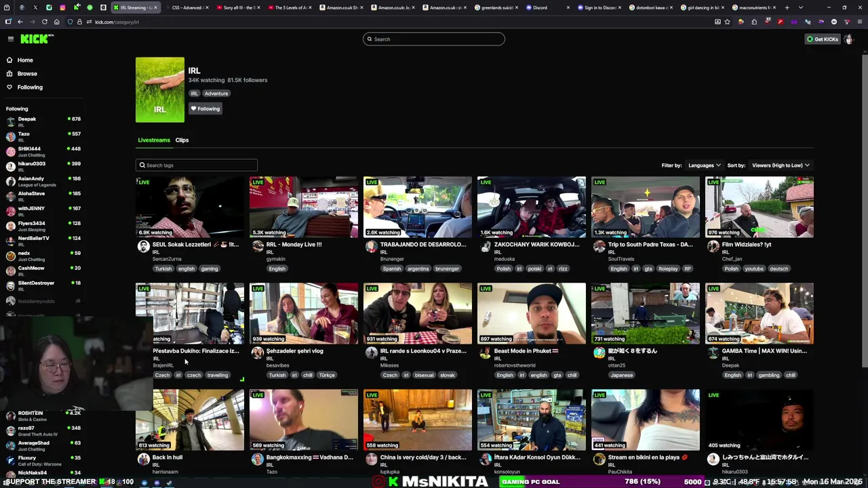Select the Turkish tag under SEUL stream
This screenshot has width=868, height=488.
pyautogui.click(x=163, y=269)
